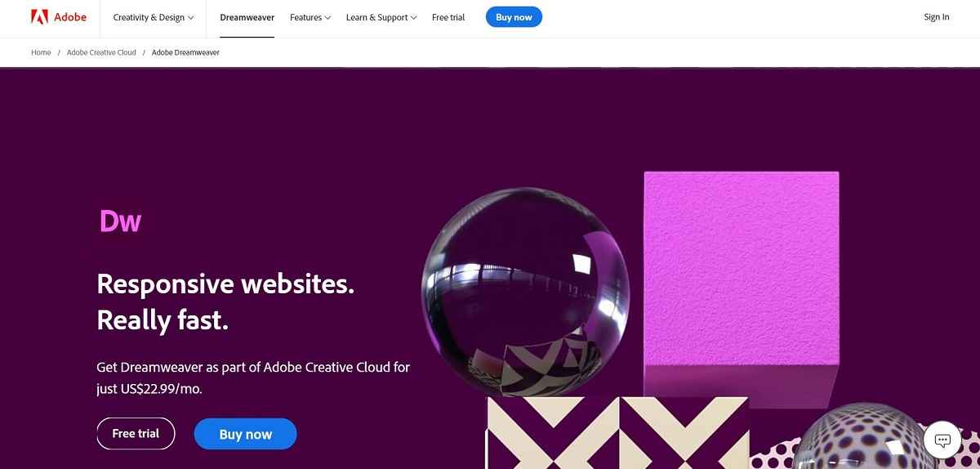Viewport: 980px width, 469px height.
Task: Open Free trial in top navigation
Action: tap(448, 17)
